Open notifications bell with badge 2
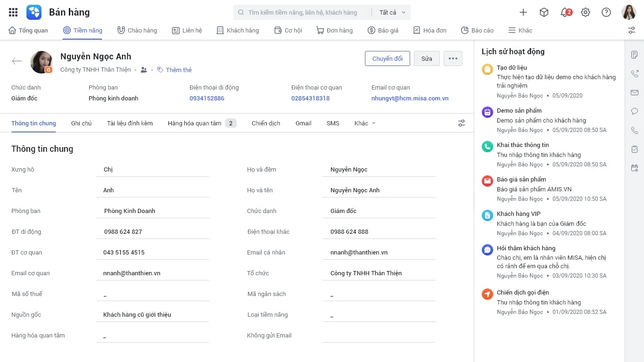Screen dimensions: 644x362 click(565, 12)
